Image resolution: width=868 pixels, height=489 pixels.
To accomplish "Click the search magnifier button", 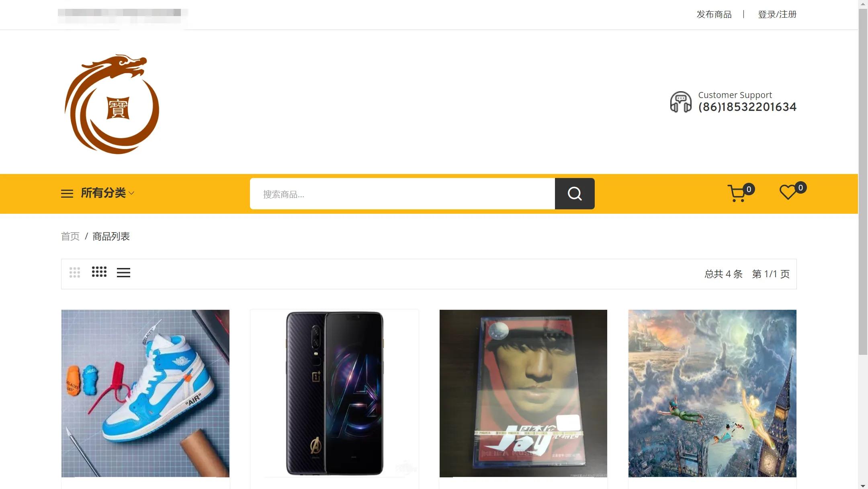I will click(574, 194).
